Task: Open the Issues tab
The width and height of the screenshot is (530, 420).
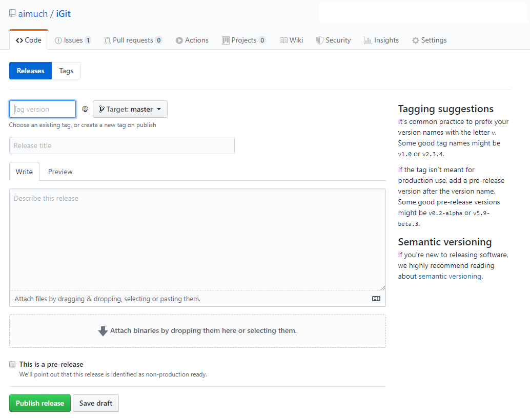Action: [x=73, y=40]
